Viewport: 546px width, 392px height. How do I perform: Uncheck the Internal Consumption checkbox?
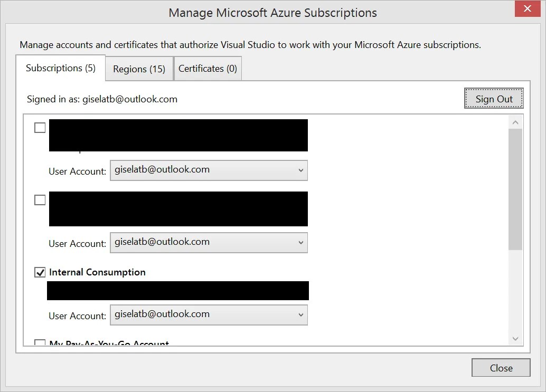pyautogui.click(x=40, y=272)
